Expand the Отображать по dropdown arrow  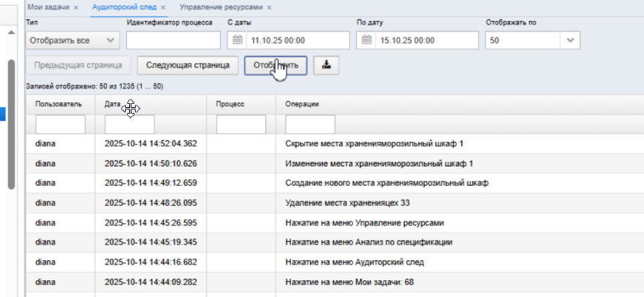pos(570,40)
